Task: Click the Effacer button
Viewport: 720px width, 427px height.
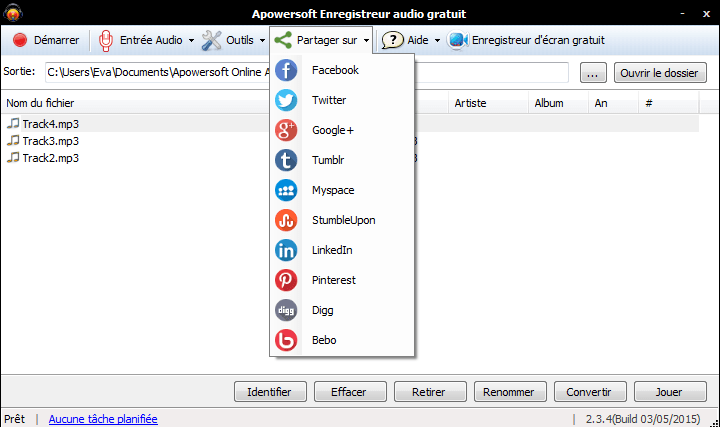Action: pyautogui.click(x=350, y=392)
